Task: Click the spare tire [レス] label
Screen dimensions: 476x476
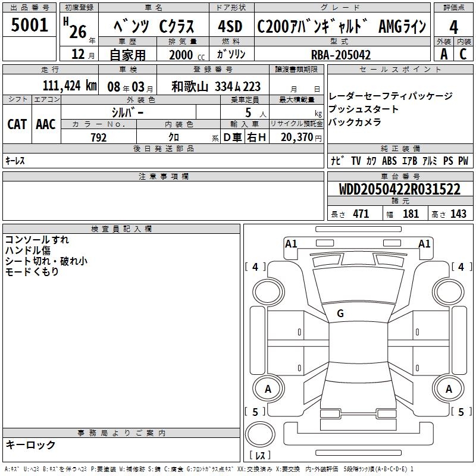Action: tap(260, 455)
